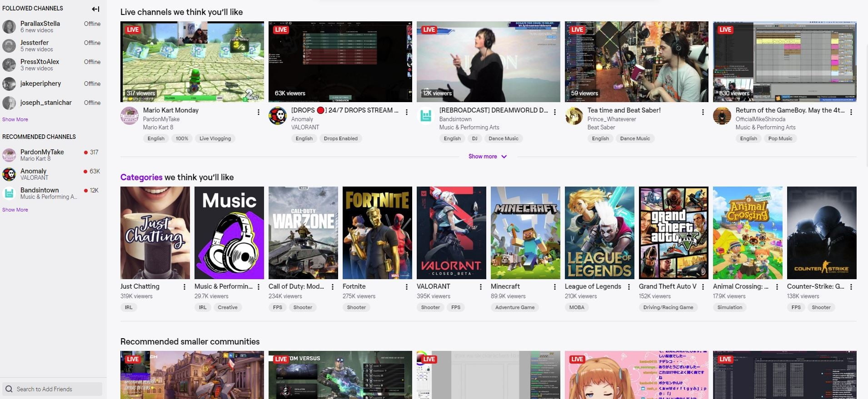The image size is (868, 399).
Task: Open the Return of the GameBoy stream thumbnail
Action: coord(784,62)
